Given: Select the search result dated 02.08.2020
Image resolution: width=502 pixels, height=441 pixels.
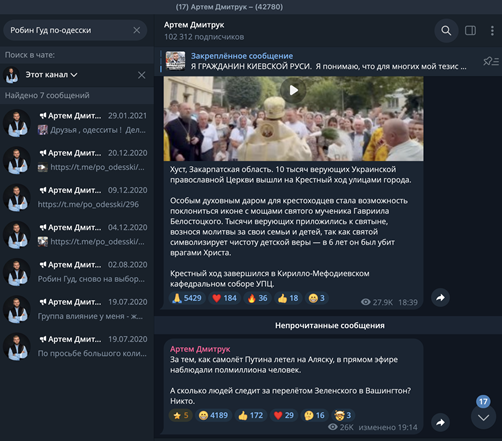Looking at the screenshot, I should [77, 272].
